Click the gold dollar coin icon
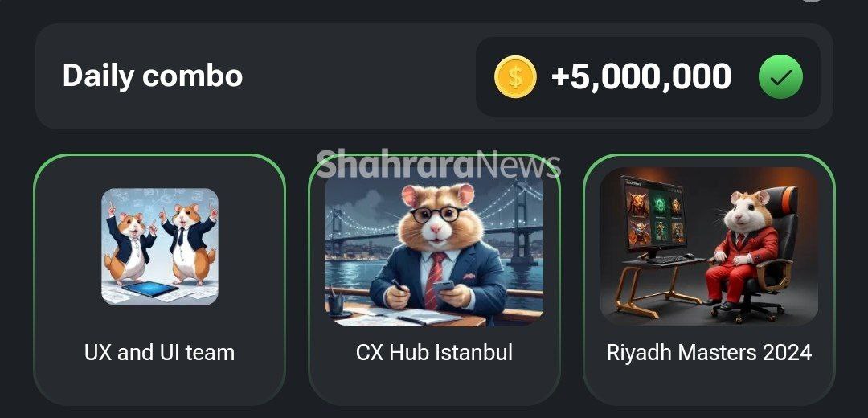 (515, 76)
